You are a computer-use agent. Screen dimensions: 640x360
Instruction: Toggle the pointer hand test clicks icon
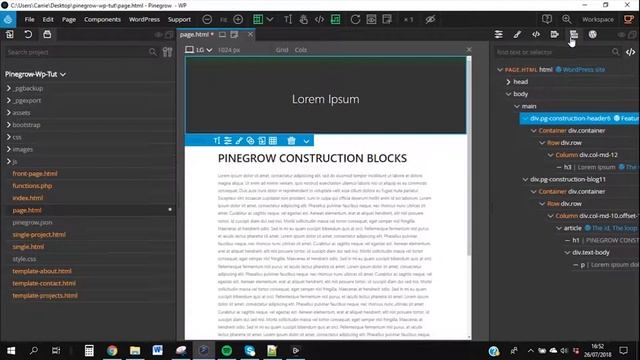point(303,19)
